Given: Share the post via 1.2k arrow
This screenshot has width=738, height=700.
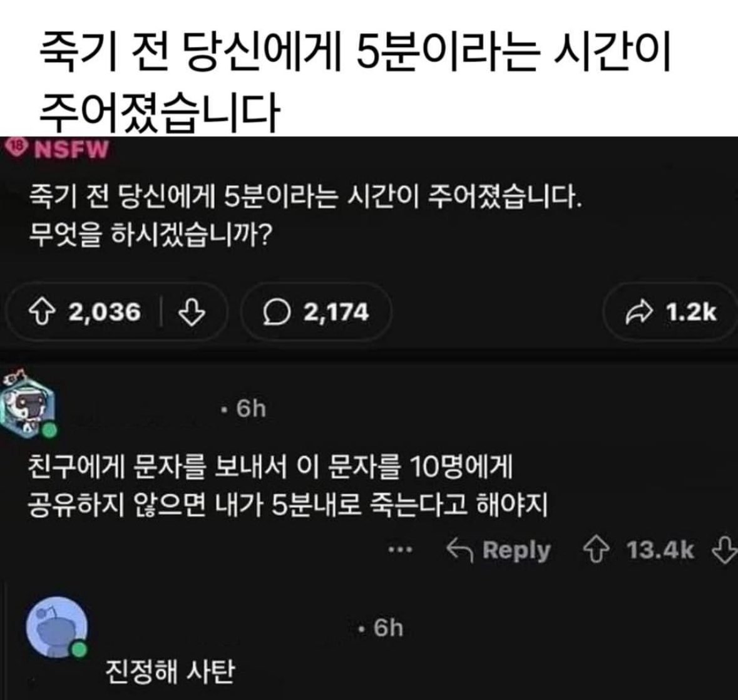Looking at the screenshot, I should (670, 312).
